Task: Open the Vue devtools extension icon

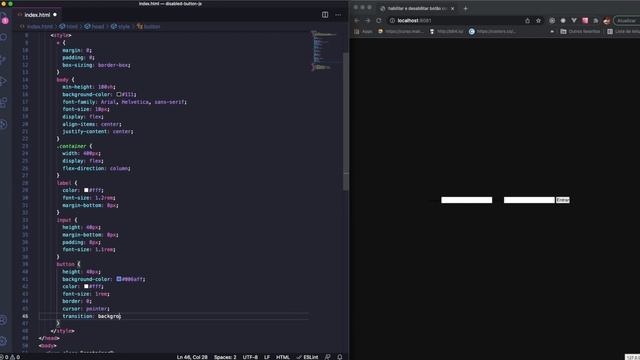Action: [x=574, y=20]
